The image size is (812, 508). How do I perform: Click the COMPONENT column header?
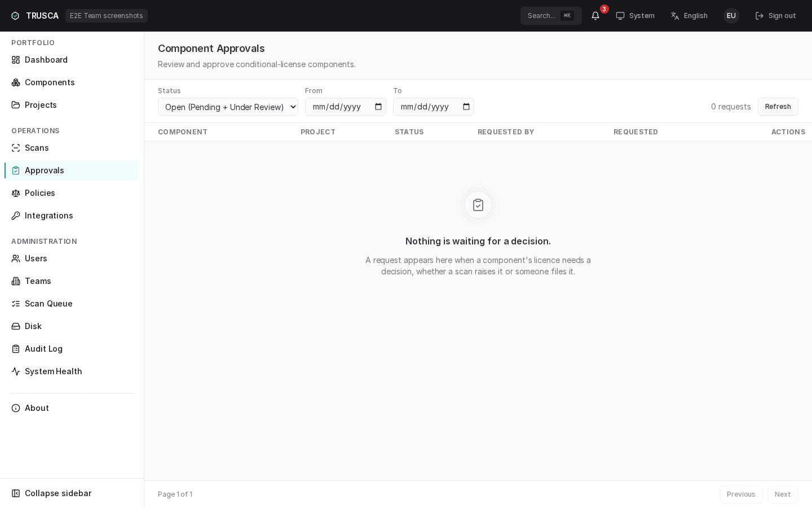[183, 132]
